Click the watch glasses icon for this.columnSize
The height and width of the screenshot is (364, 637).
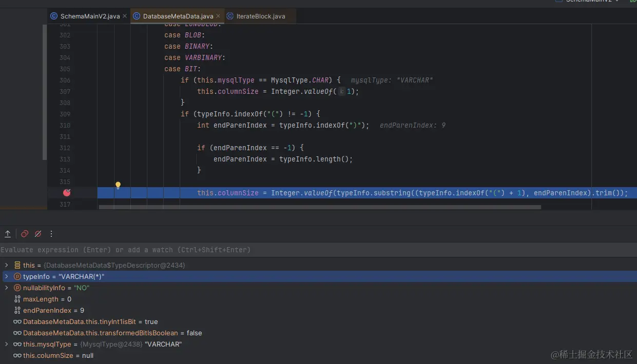click(17, 355)
